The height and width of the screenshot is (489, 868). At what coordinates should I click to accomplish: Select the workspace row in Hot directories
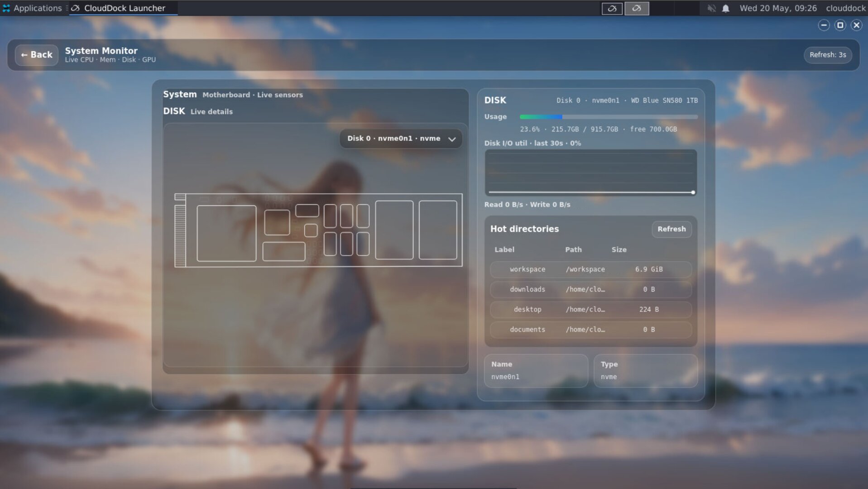(x=590, y=269)
